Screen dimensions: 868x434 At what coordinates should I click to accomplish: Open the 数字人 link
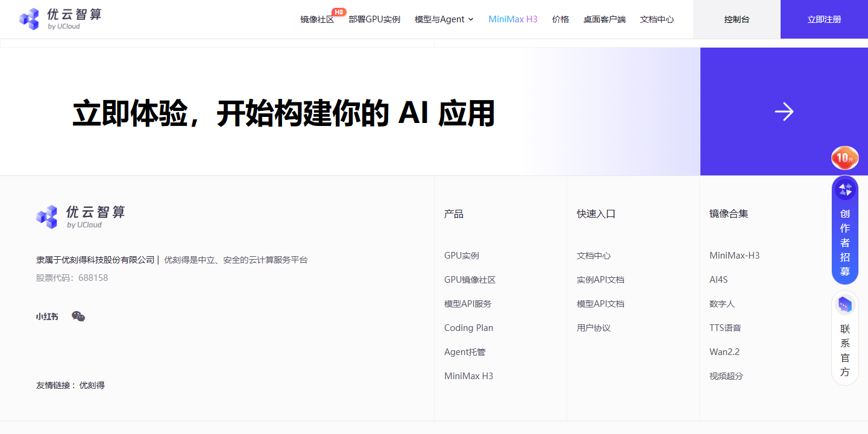pos(722,304)
